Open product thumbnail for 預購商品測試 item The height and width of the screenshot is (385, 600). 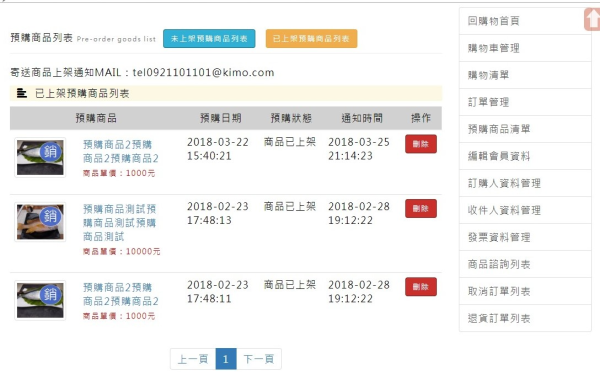[40, 222]
